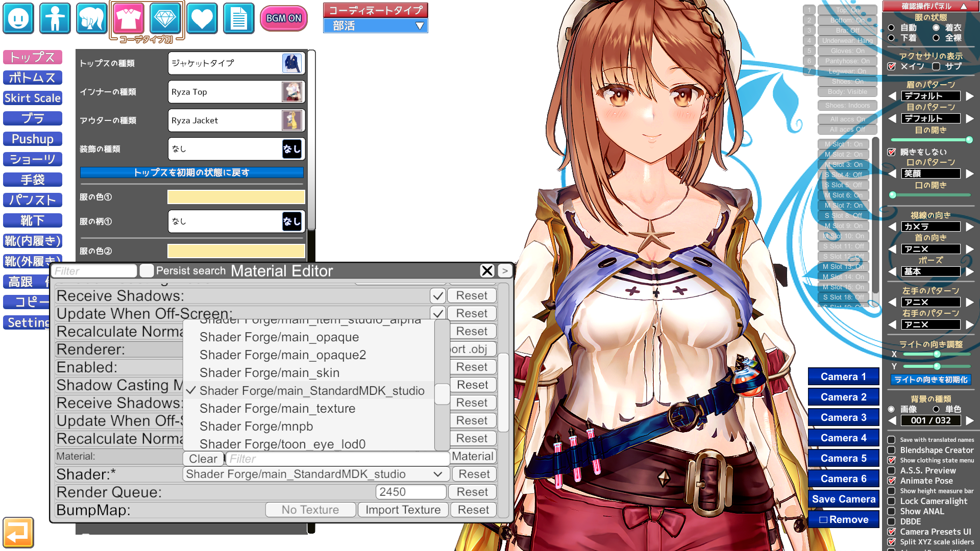Collapse the 確認操作パネル header triangle
This screenshot has width=980, height=551.
coord(964,6)
